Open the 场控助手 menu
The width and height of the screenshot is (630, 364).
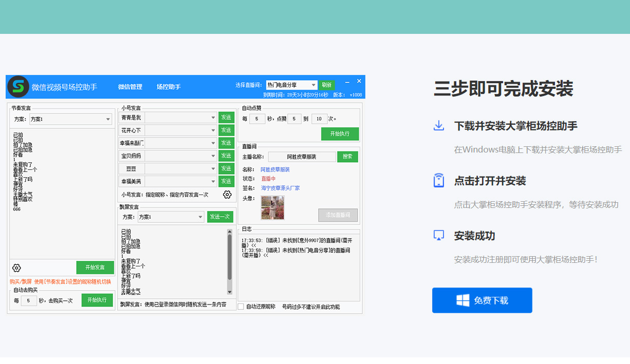[169, 87]
